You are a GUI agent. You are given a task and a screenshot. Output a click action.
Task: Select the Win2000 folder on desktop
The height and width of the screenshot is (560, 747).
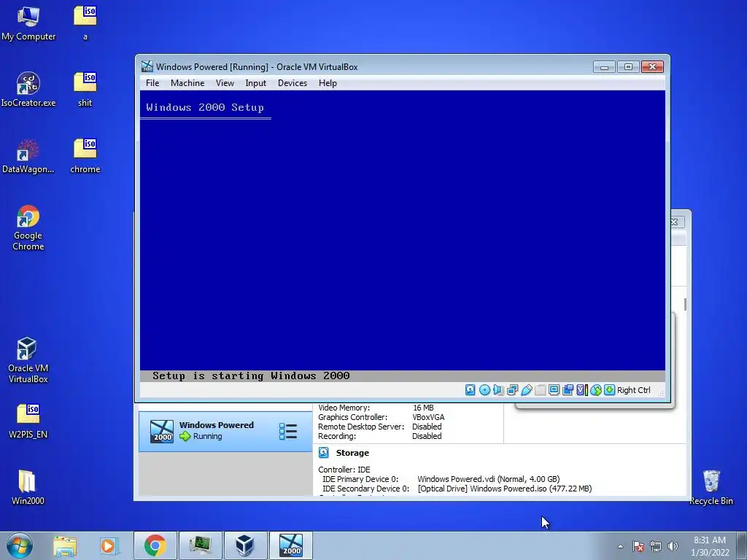pos(28,488)
